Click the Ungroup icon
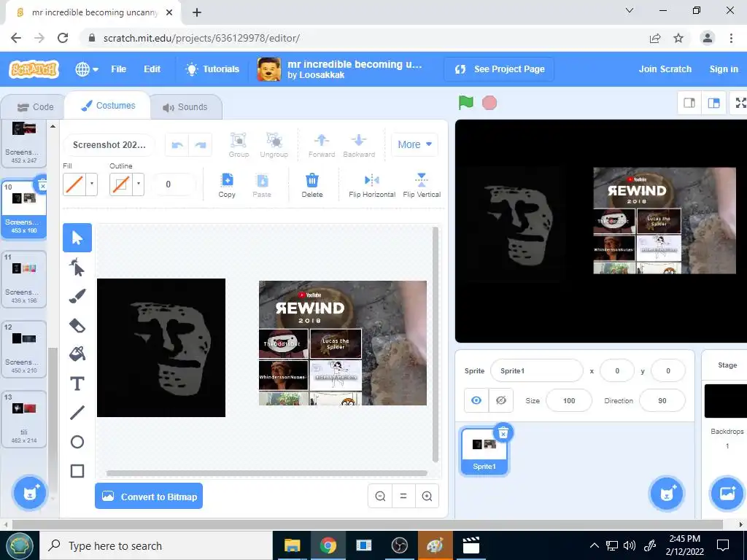The width and height of the screenshot is (747, 560). pyautogui.click(x=274, y=145)
